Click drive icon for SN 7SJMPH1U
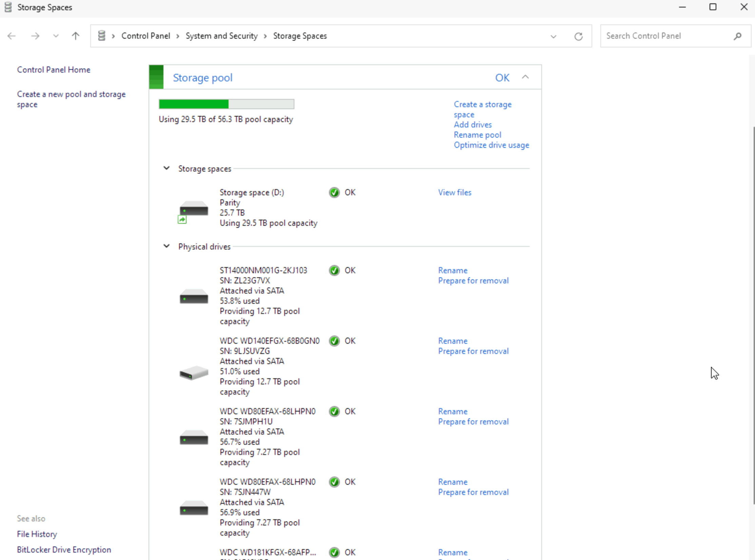Image resolution: width=755 pixels, height=560 pixels. click(x=194, y=437)
